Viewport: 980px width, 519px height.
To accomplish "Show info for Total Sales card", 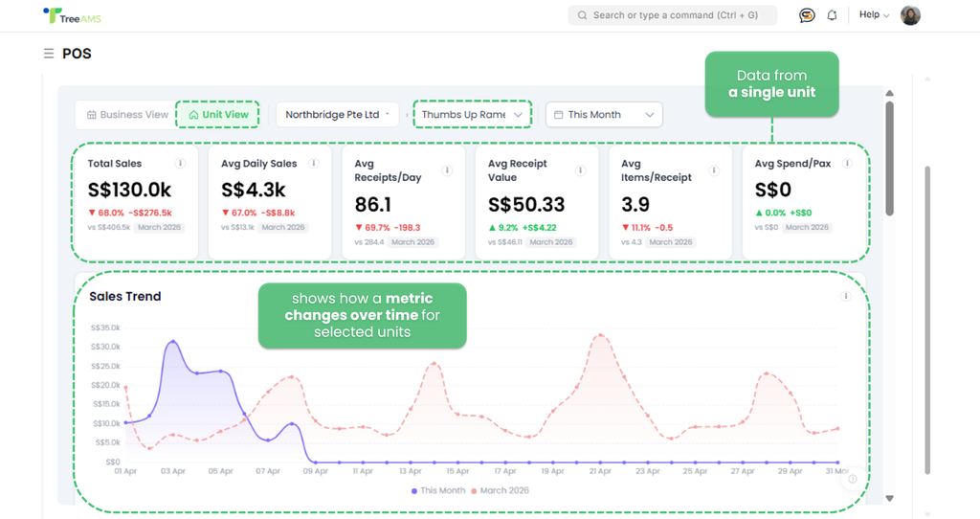I will tap(180, 164).
